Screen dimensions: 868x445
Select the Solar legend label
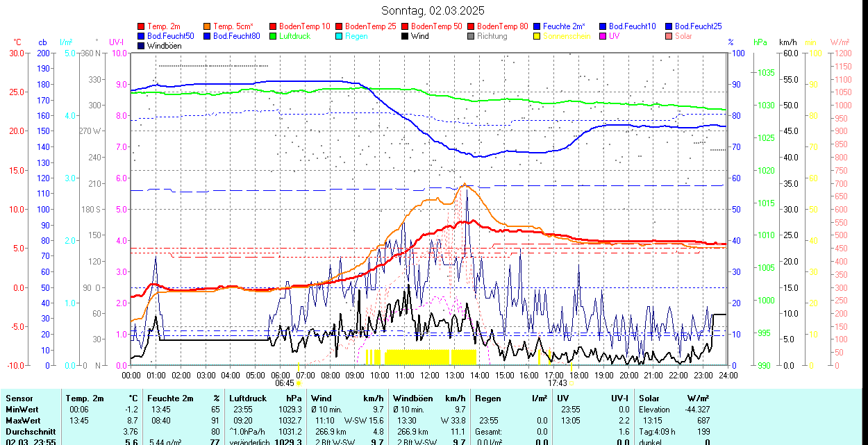pos(683,36)
